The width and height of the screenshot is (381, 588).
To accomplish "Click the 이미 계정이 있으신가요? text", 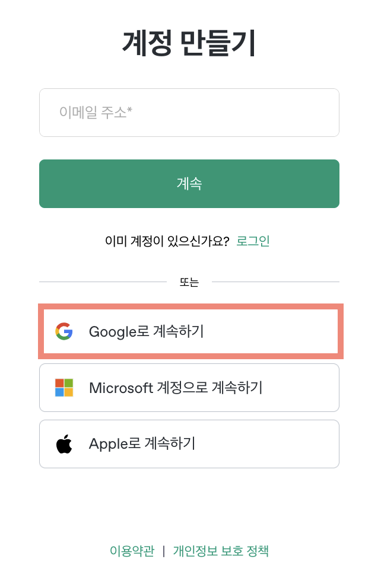I will [x=167, y=241].
